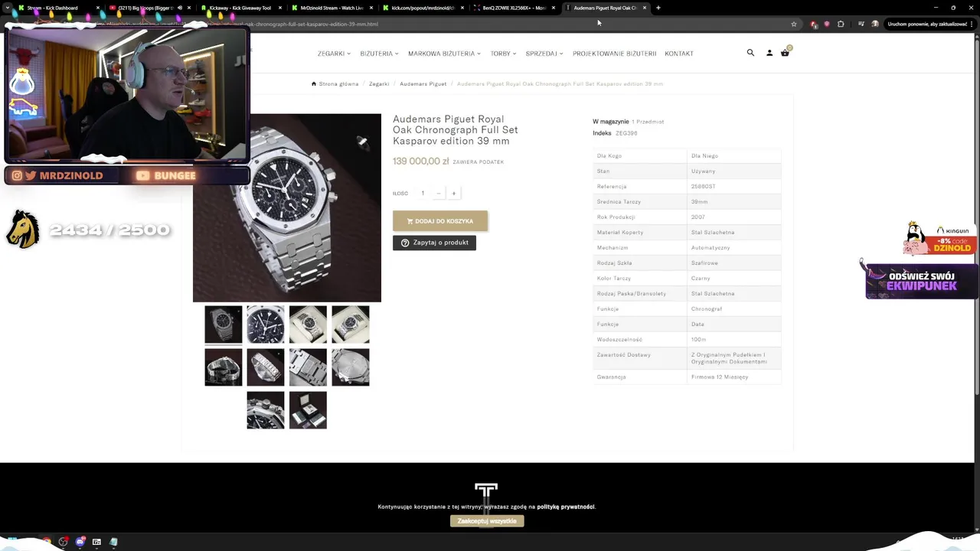
Task: Select the caseback thumbnail in second row
Action: pyautogui.click(x=351, y=367)
